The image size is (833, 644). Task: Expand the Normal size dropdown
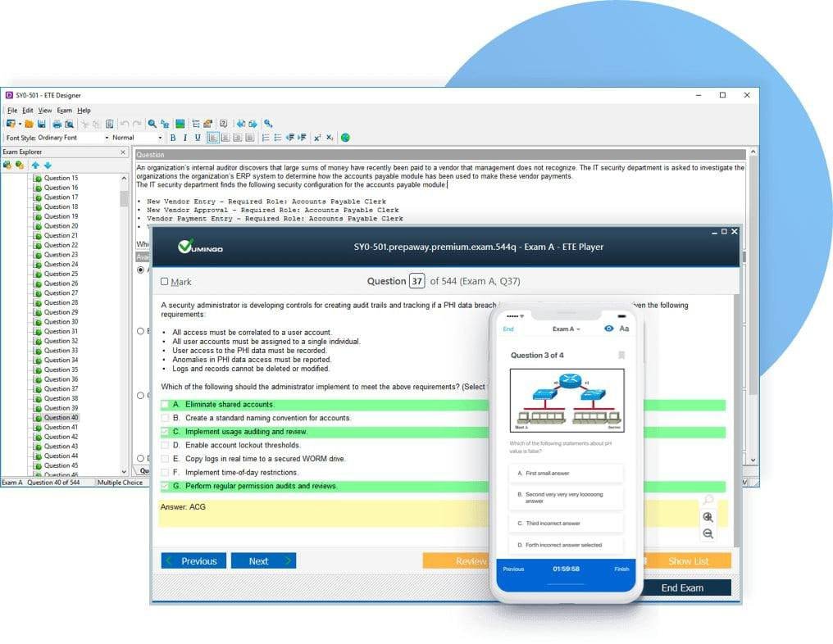pos(160,138)
